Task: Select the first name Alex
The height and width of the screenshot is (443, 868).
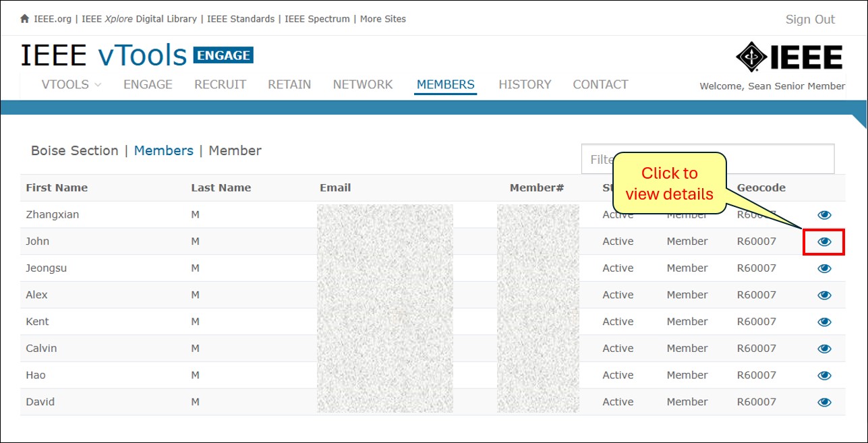Action: (x=37, y=295)
